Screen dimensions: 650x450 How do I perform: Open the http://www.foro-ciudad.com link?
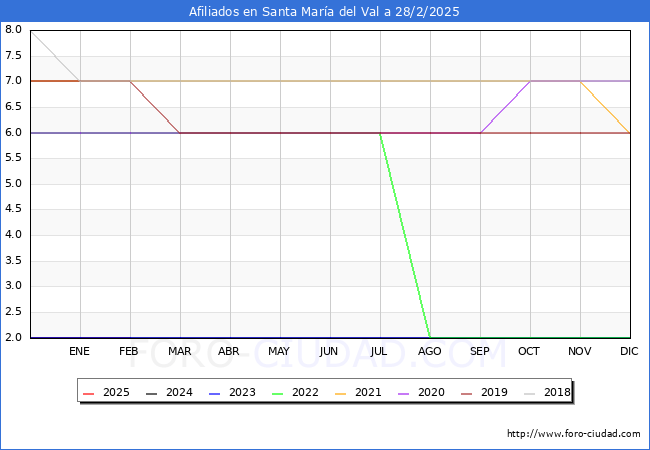coord(574,433)
